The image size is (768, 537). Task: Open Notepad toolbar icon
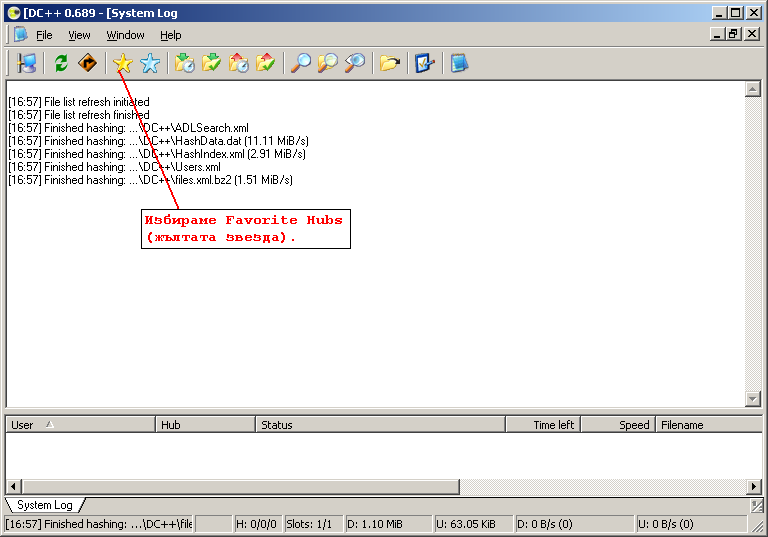tap(459, 63)
